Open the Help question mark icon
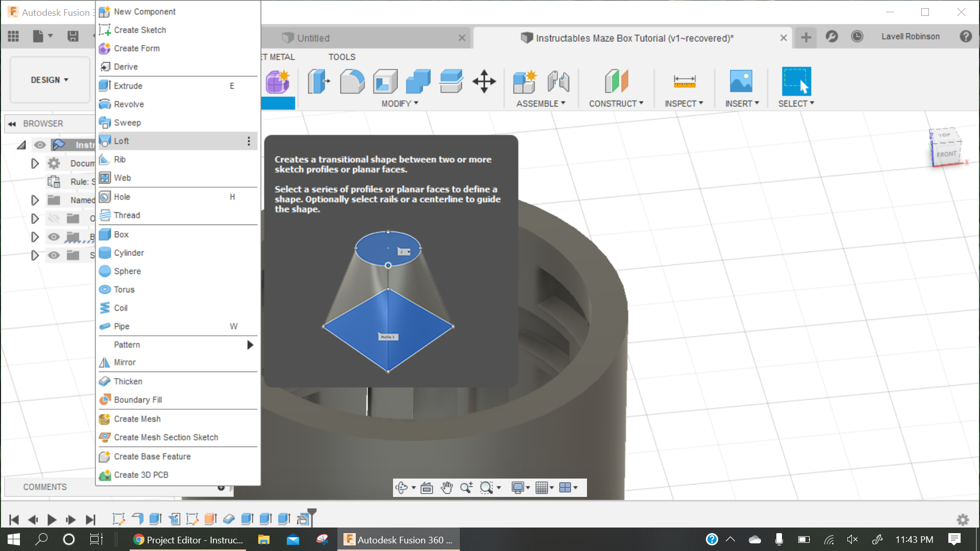The width and height of the screenshot is (980, 551). pos(966,36)
